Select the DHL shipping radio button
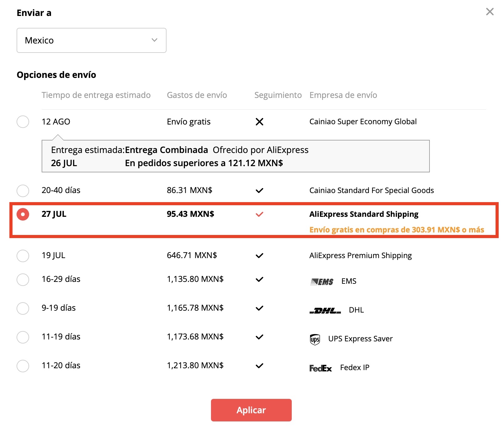The height and width of the screenshot is (438, 504). [x=23, y=308]
